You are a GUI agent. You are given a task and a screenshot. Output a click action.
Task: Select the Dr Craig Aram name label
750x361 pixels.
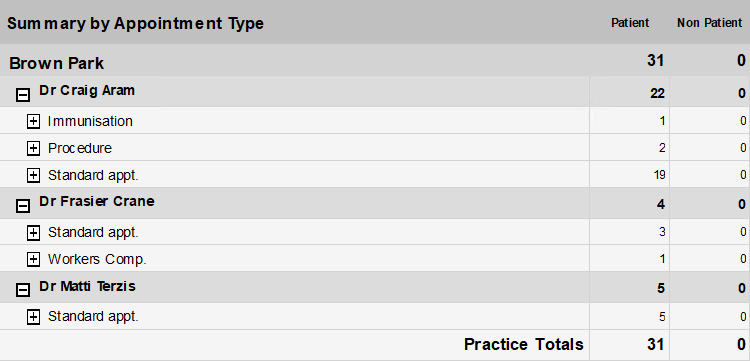(87, 90)
